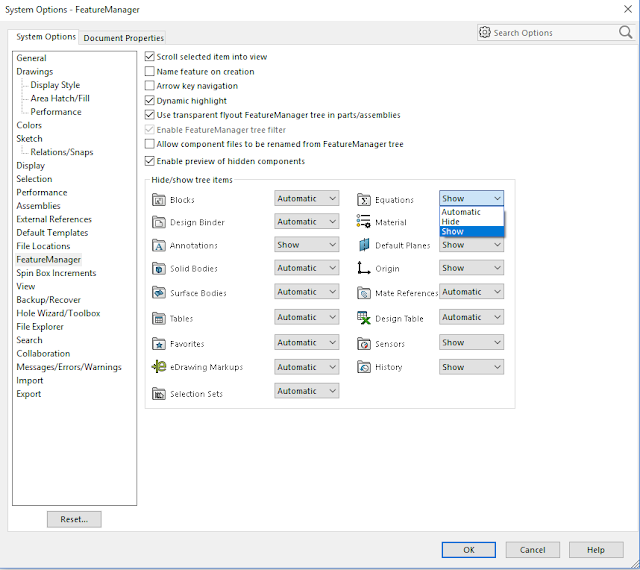Toggle transparent flyout FeatureManager tree checkbox
Screen dimensions: 640x570
click(150, 115)
